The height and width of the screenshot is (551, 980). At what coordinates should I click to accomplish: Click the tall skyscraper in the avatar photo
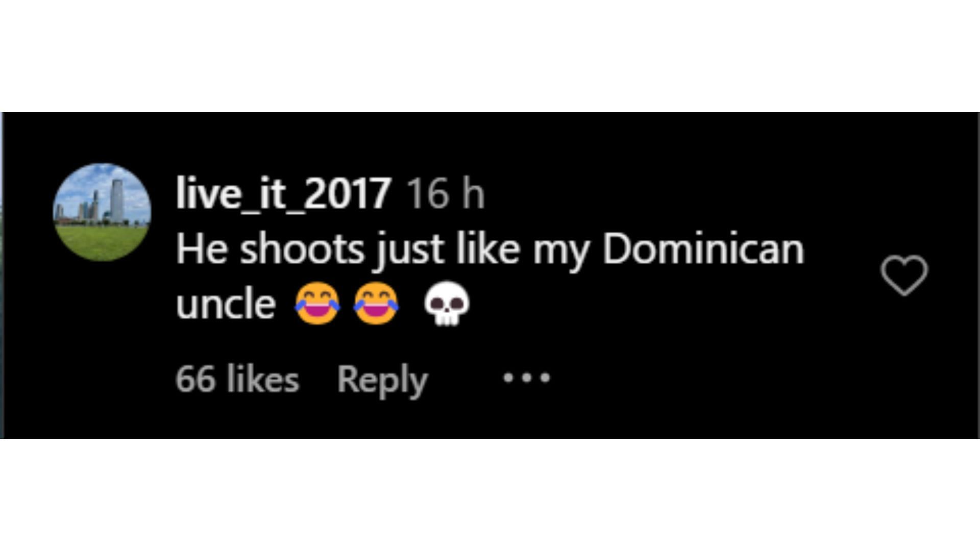[117, 201]
